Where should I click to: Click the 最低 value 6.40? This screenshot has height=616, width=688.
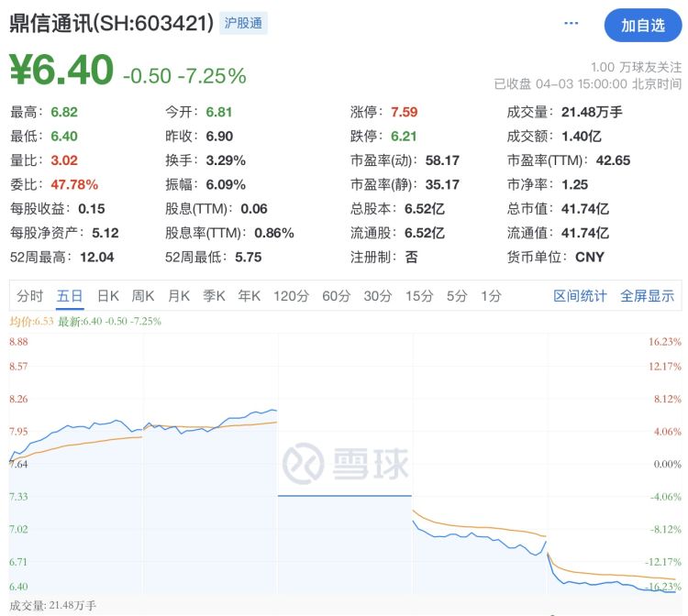tap(64, 137)
